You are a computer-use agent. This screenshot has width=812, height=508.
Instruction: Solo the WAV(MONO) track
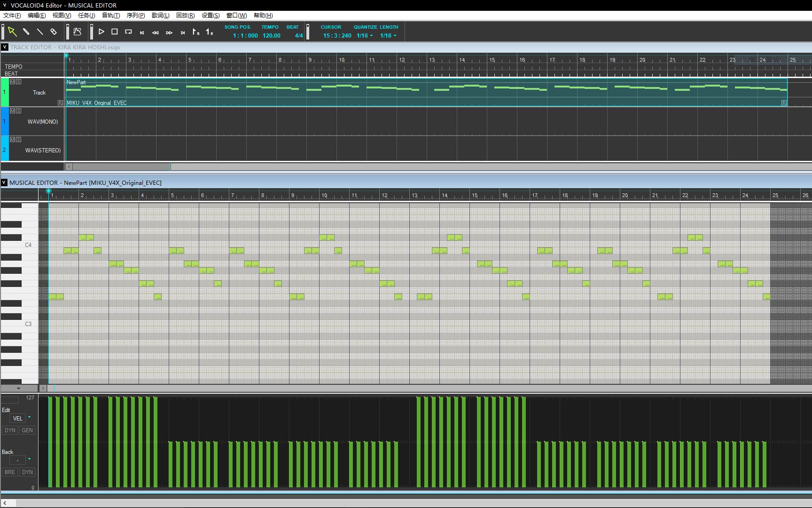(x=18, y=111)
